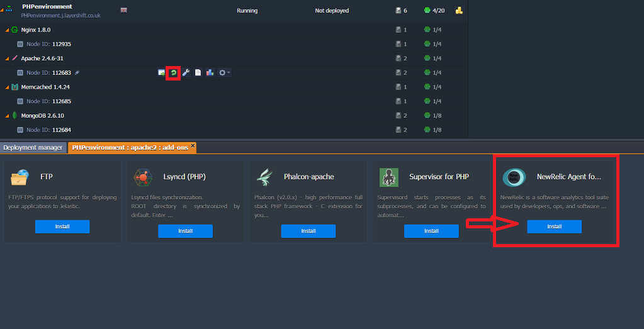The image size is (644, 329).
Task: Switch to Deployment manager tab
Action: (x=33, y=148)
